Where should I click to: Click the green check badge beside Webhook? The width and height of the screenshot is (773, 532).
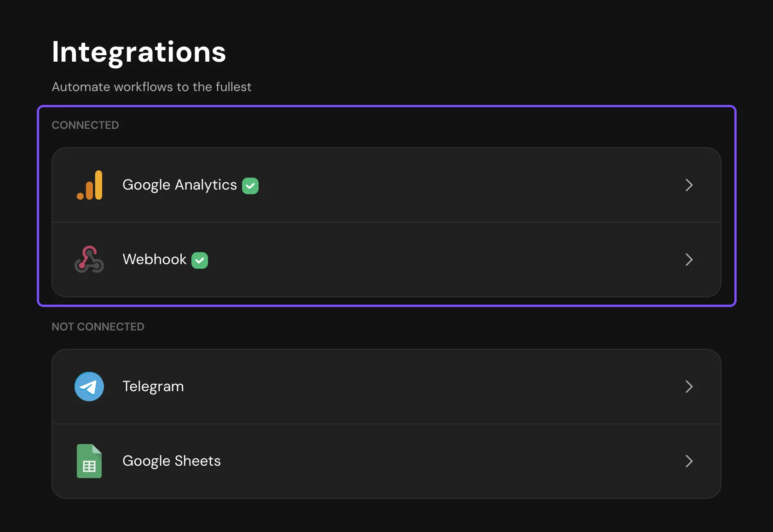click(200, 260)
